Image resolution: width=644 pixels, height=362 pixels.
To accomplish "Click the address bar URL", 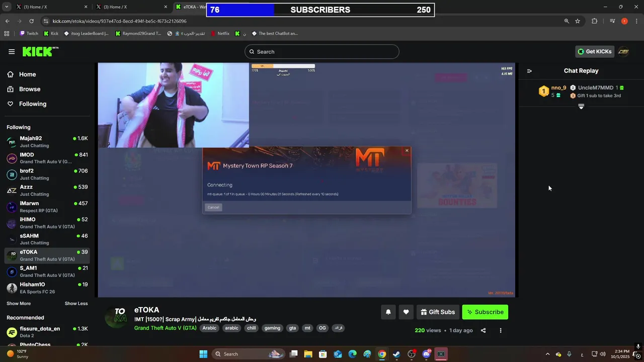I will [119, 21].
